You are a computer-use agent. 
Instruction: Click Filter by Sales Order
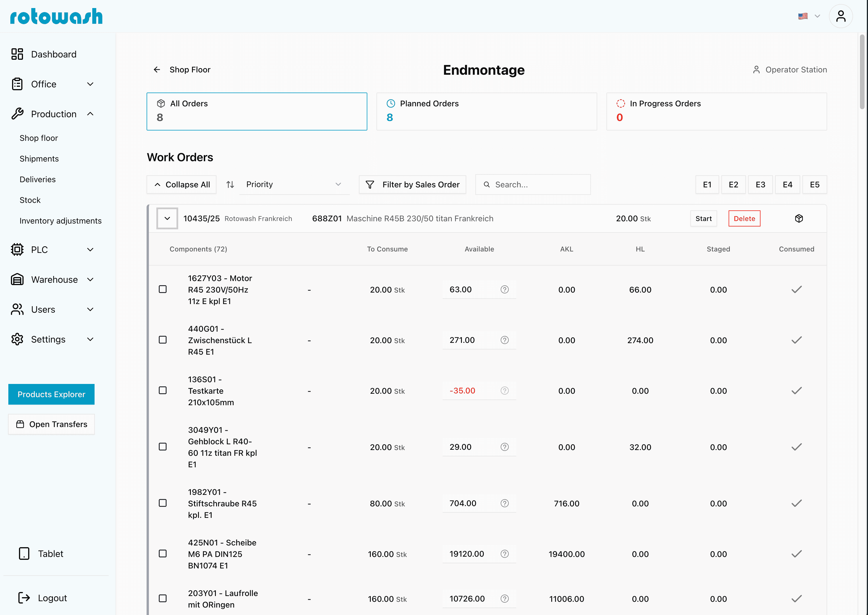point(412,184)
